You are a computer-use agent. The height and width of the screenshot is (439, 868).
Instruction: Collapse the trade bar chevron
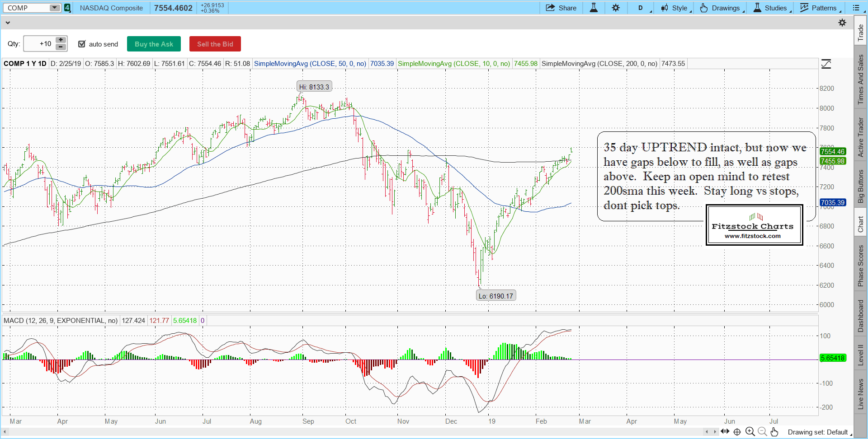7,23
